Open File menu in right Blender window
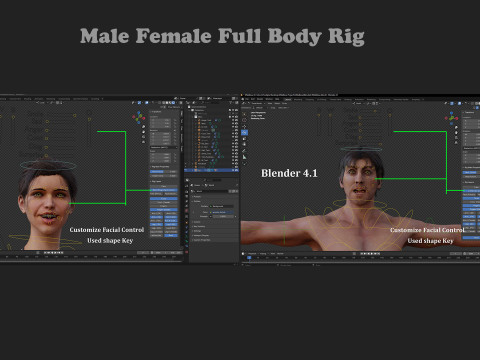This screenshot has width=480, height=360. (x=247, y=99)
